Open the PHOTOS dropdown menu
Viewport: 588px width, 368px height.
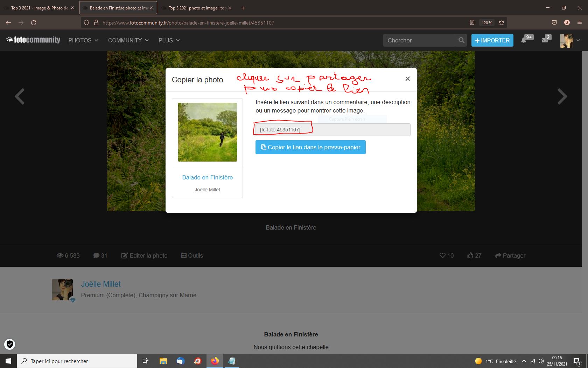pos(83,40)
